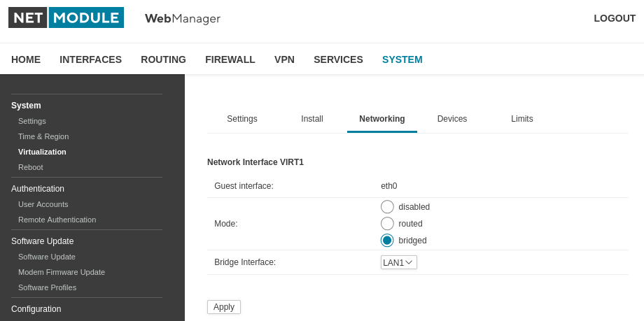Click the Software Update section heading
Image resolution: width=644 pixels, height=321 pixels.
tap(42, 241)
